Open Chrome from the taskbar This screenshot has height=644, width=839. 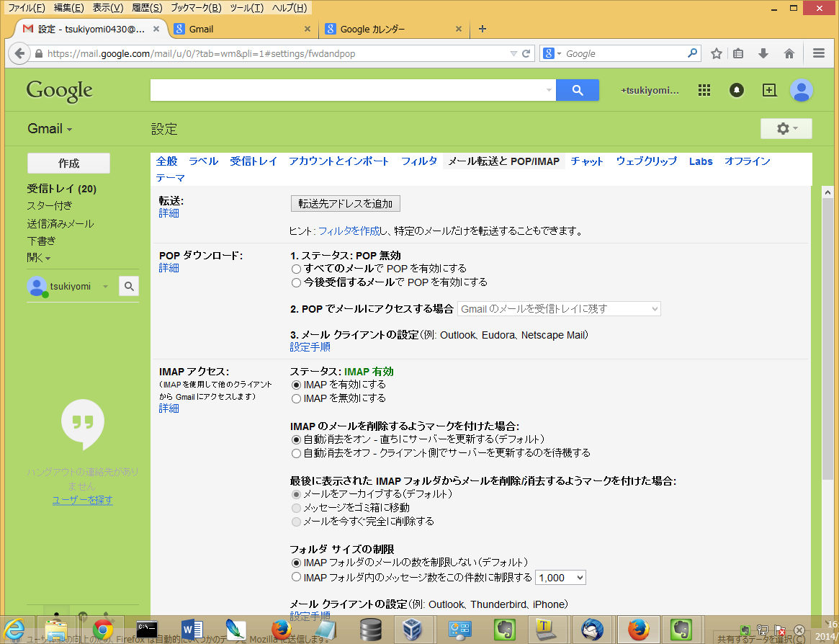103,630
